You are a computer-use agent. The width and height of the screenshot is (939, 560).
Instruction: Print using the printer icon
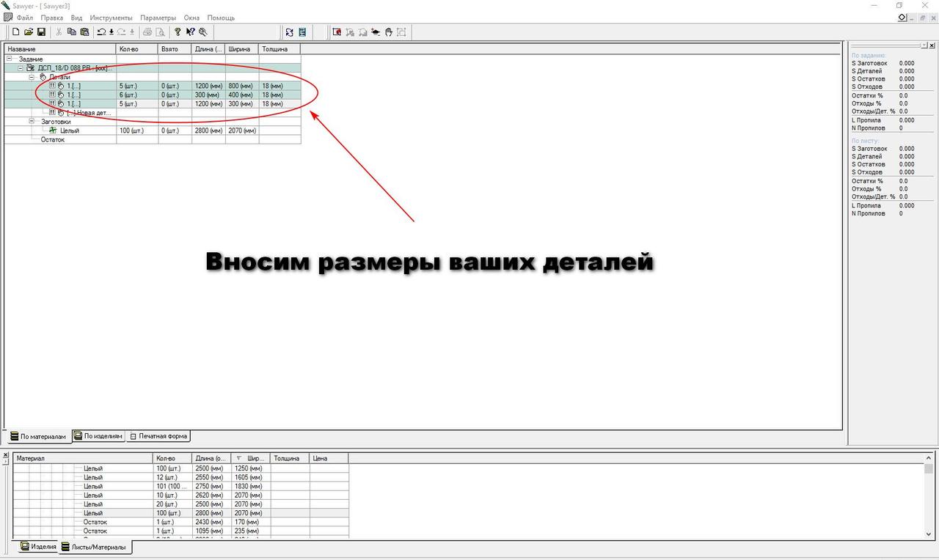[x=147, y=32]
